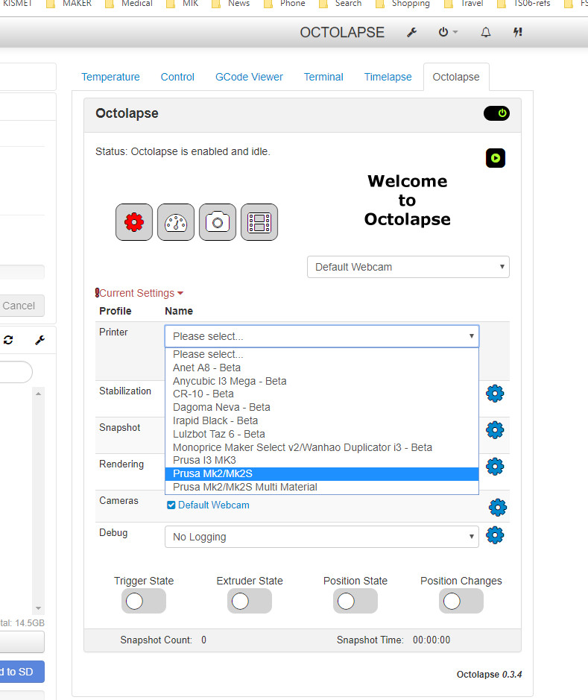This screenshot has width=588, height=700.
Task: Choose Prusa Mk2/Mk2S printer
Action: [322, 473]
